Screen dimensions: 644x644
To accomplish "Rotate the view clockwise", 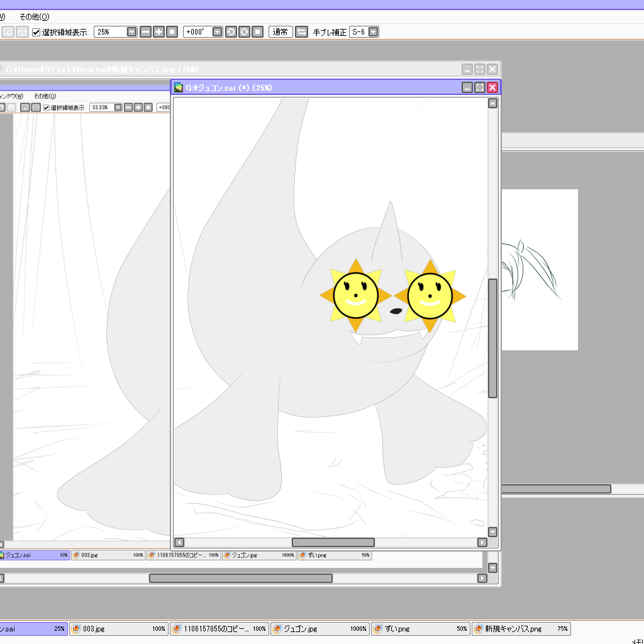I will [245, 32].
